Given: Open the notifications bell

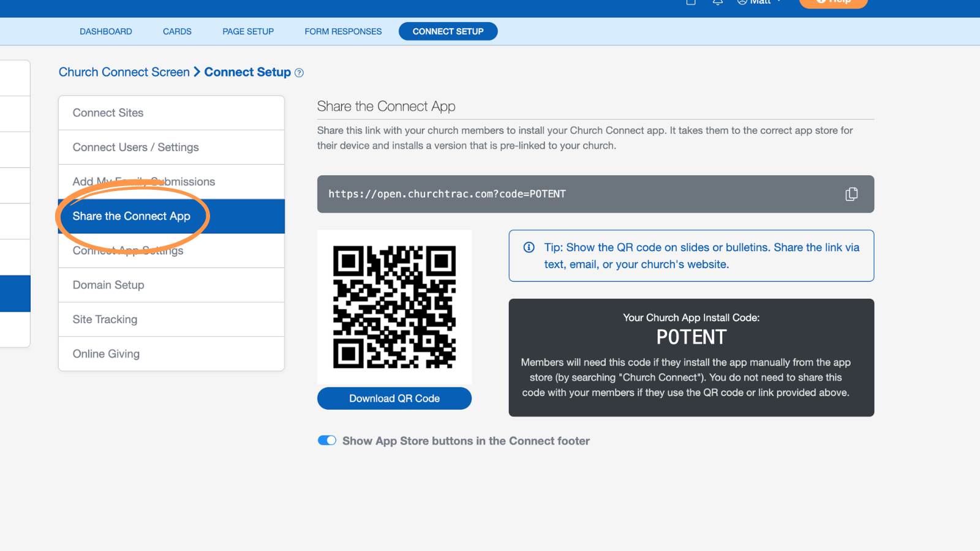Looking at the screenshot, I should 718,2.
